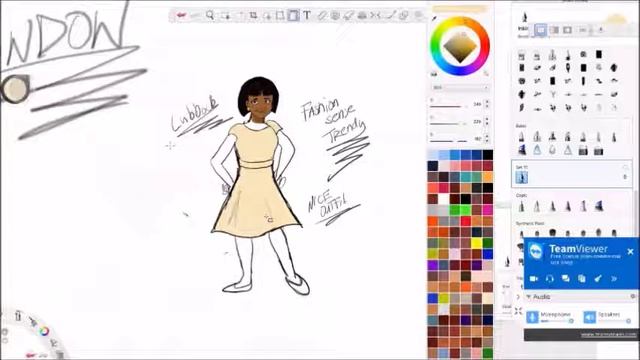The width and height of the screenshot is (640, 360).
Task: Click the Redo arrow next to Undo
Action: click(x=195, y=16)
